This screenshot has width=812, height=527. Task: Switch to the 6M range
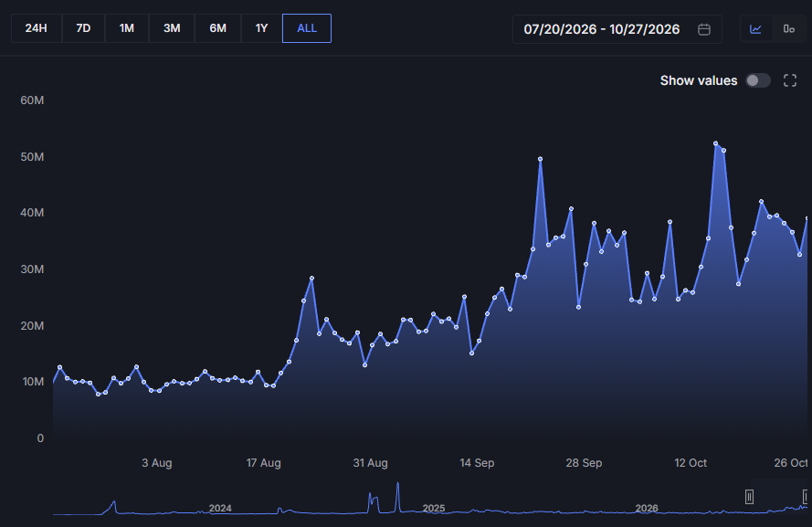[218, 28]
